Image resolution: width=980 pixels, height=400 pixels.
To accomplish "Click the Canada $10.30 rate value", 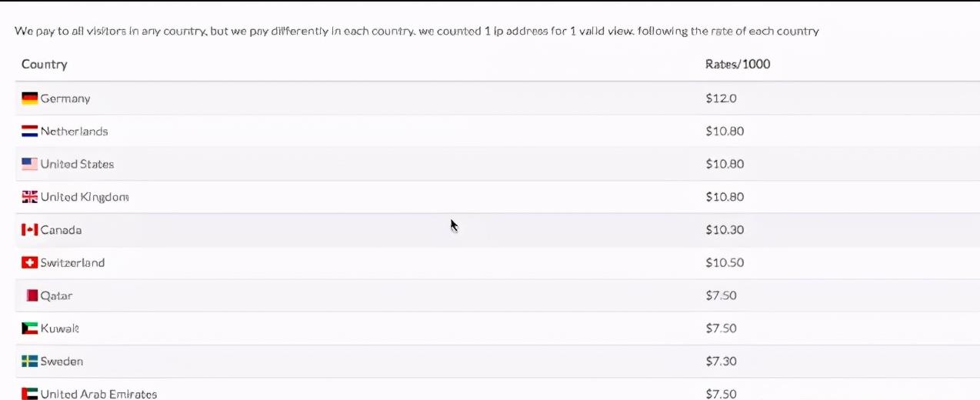I will click(725, 230).
